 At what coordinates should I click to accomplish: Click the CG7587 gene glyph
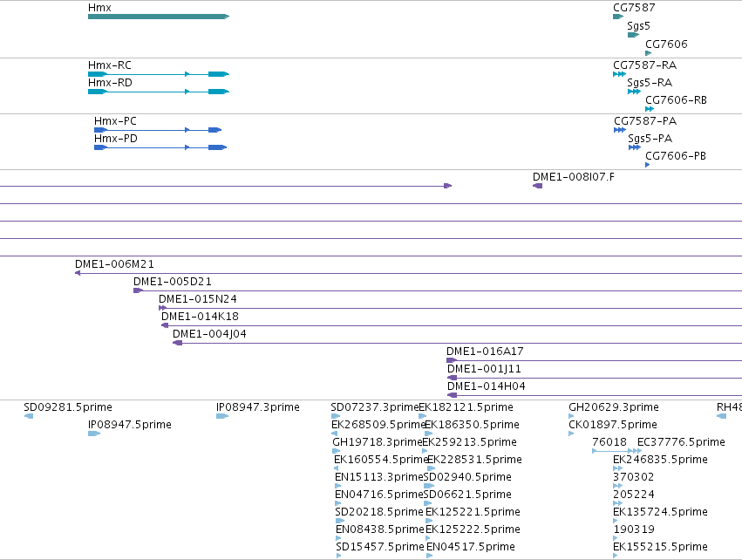pyautogui.click(x=618, y=17)
